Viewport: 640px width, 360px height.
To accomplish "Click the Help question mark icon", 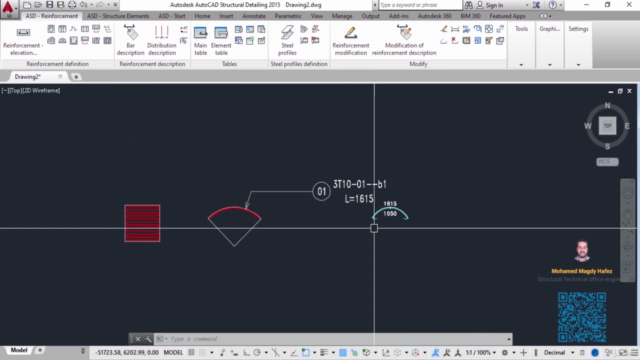I will pos(552,5).
